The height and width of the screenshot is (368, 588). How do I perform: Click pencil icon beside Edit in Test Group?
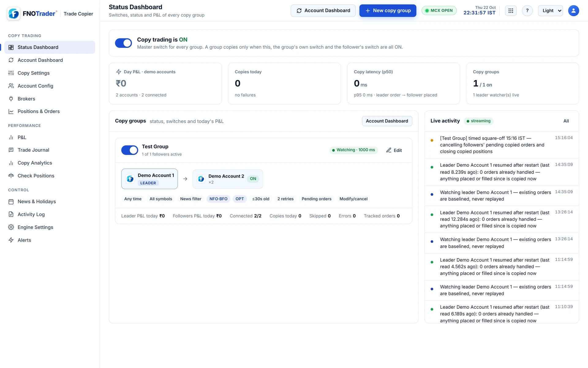[x=389, y=150]
